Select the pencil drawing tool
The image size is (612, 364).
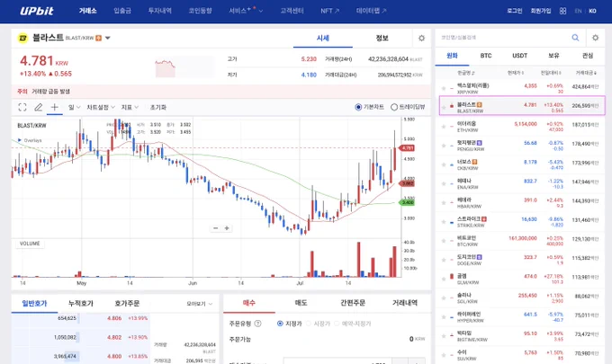[x=38, y=107]
